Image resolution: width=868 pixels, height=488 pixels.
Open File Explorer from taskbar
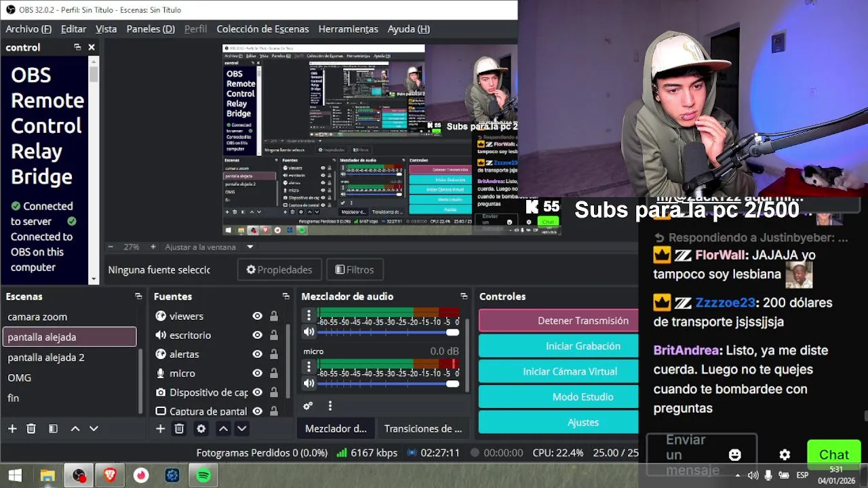(x=47, y=475)
